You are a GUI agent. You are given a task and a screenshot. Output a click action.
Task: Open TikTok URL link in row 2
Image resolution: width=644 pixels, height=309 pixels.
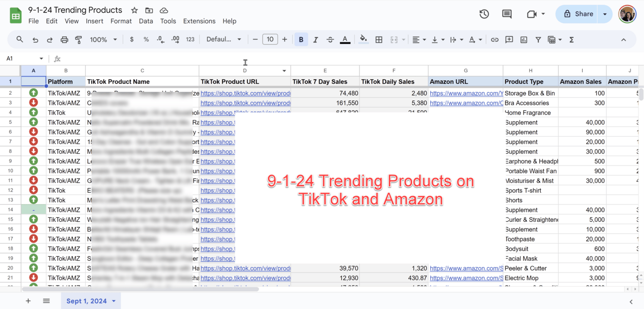245,93
